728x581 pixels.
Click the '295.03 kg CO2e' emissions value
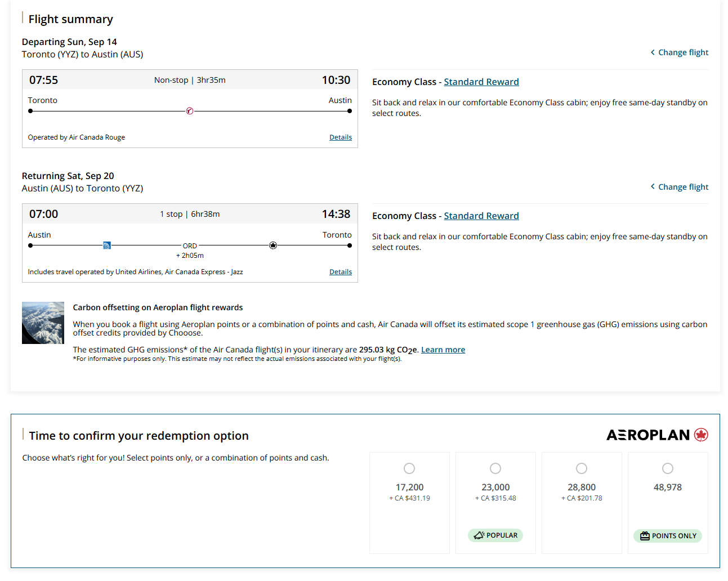388,350
